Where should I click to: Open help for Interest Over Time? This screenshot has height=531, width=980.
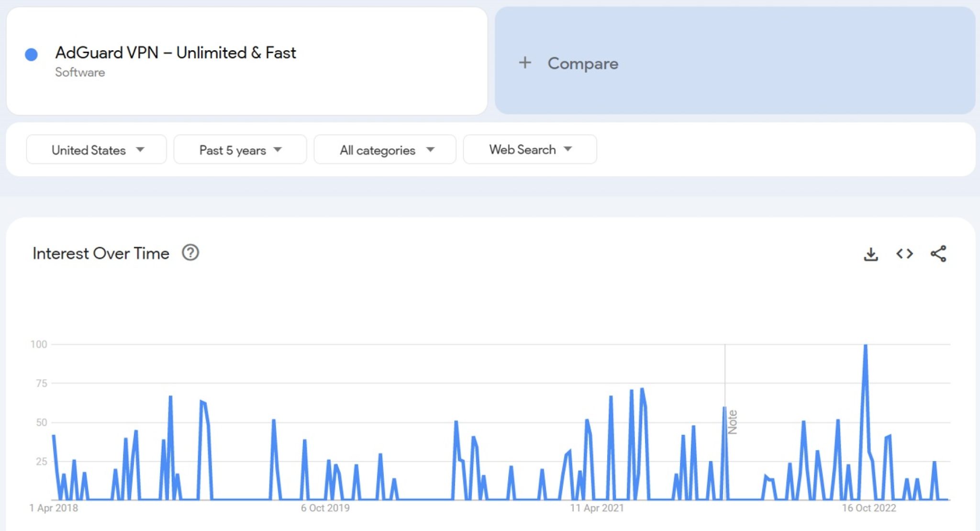tap(190, 252)
